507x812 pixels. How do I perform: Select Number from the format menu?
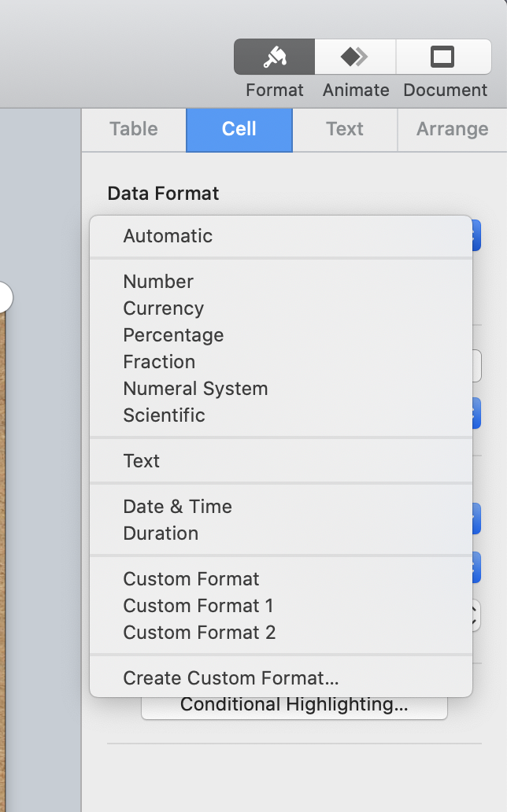(x=158, y=282)
